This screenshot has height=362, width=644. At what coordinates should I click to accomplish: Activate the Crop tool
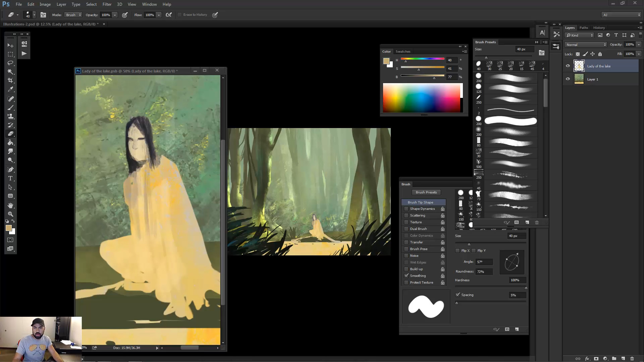[x=10, y=80]
